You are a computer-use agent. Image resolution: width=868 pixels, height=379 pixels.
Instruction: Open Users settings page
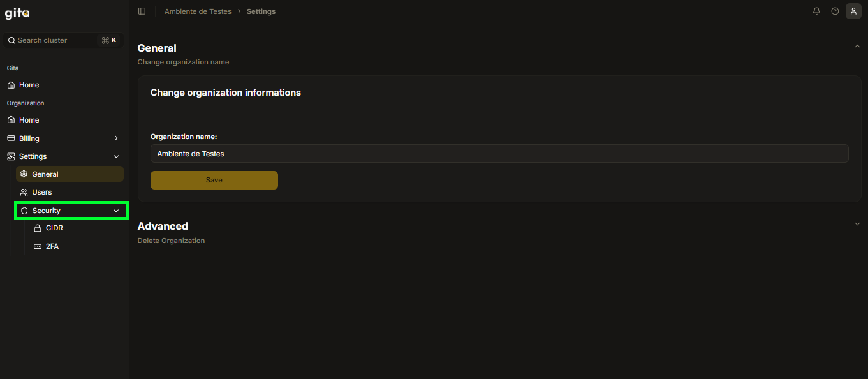tap(41, 192)
